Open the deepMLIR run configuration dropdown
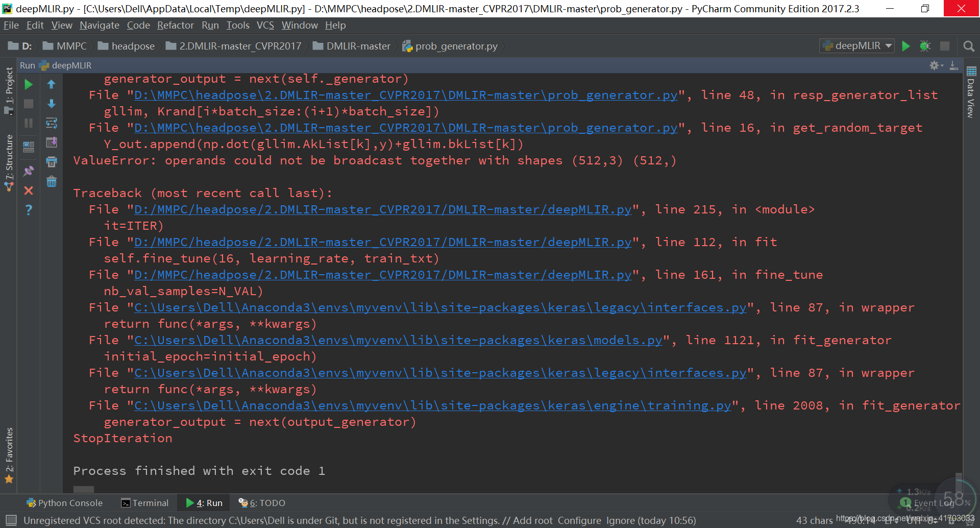980x528 pixels. coord(857,46)
